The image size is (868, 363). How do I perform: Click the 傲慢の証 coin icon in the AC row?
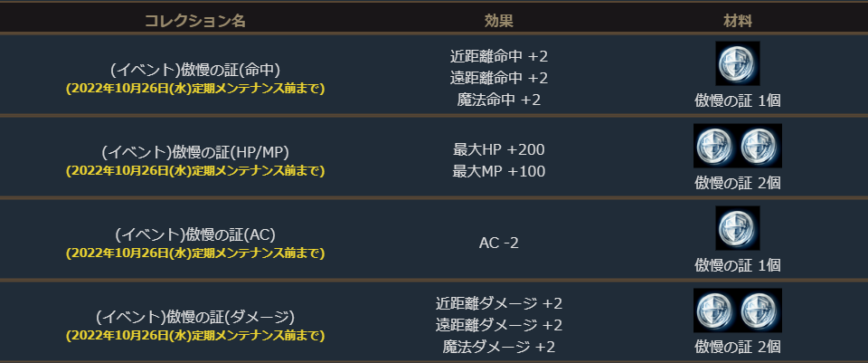(737, 228)
